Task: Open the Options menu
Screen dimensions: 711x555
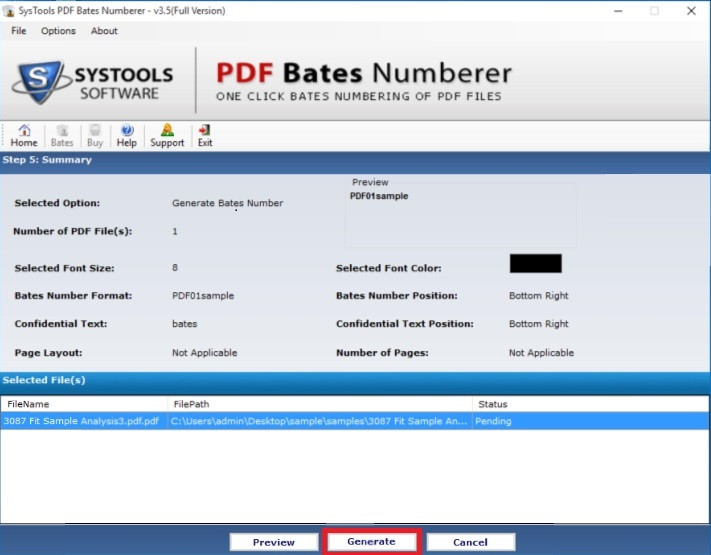Action: pos(58,31)
